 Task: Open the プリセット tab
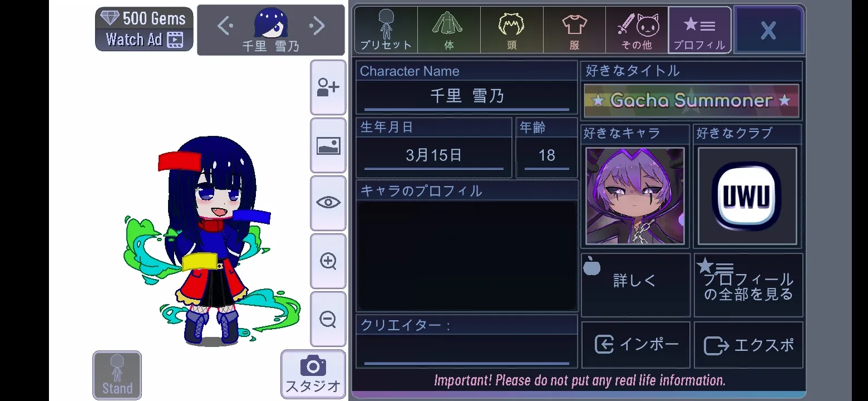[x=386, y=30]
